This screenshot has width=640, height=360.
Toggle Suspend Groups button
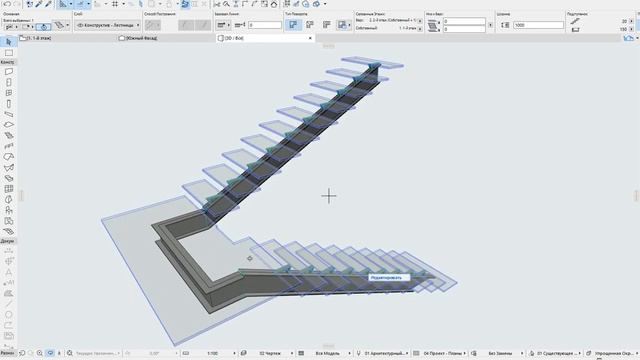[185, 4]
